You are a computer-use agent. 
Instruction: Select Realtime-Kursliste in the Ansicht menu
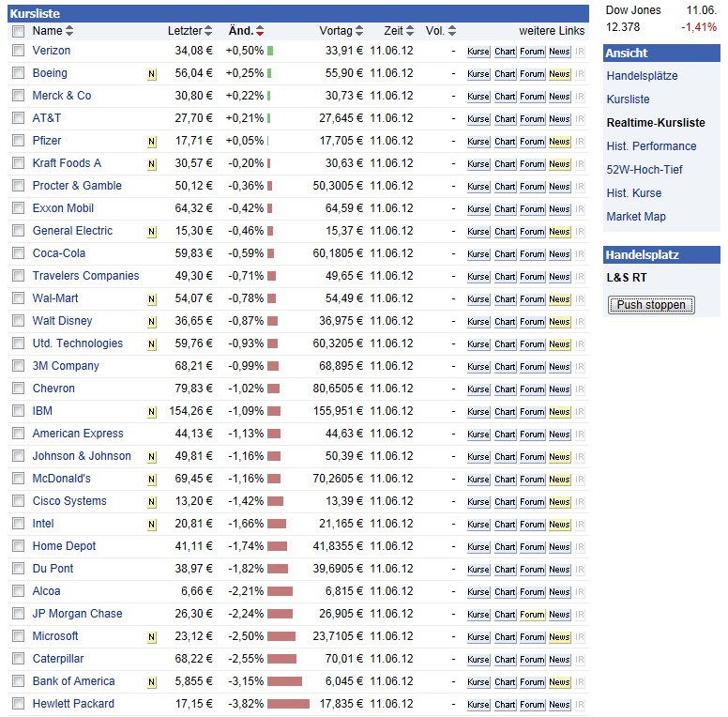(x=656, y=123)
